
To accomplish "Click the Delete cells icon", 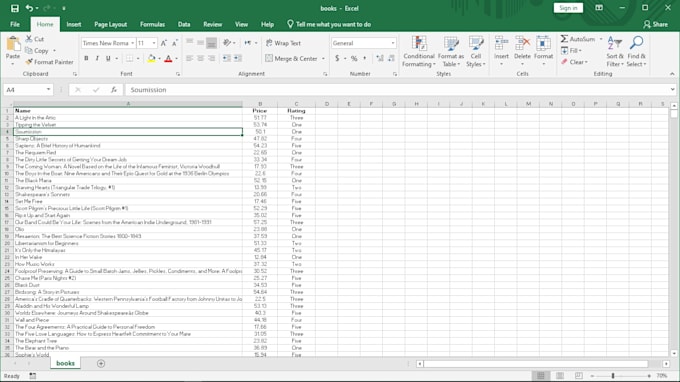I will [x=522, y=43].
